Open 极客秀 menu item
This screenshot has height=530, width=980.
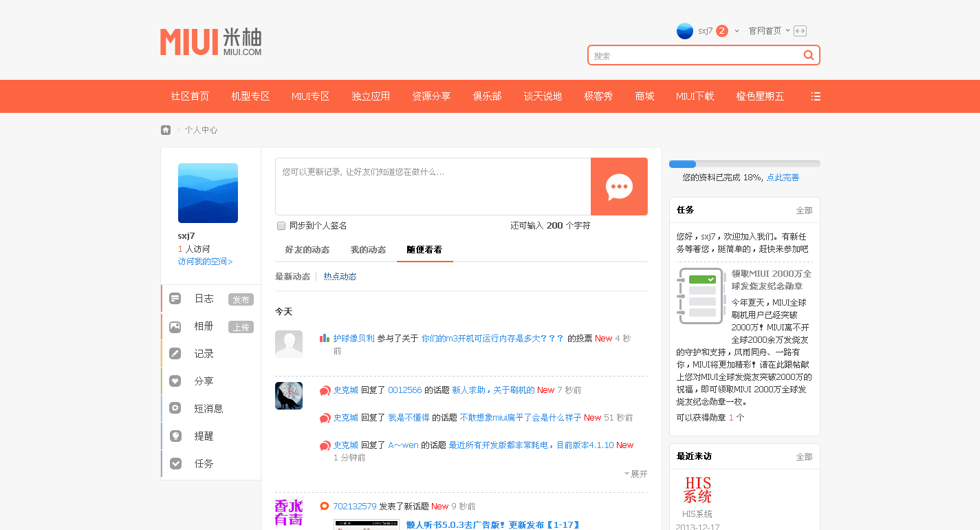pyautogui.click(x=598, y=96)
